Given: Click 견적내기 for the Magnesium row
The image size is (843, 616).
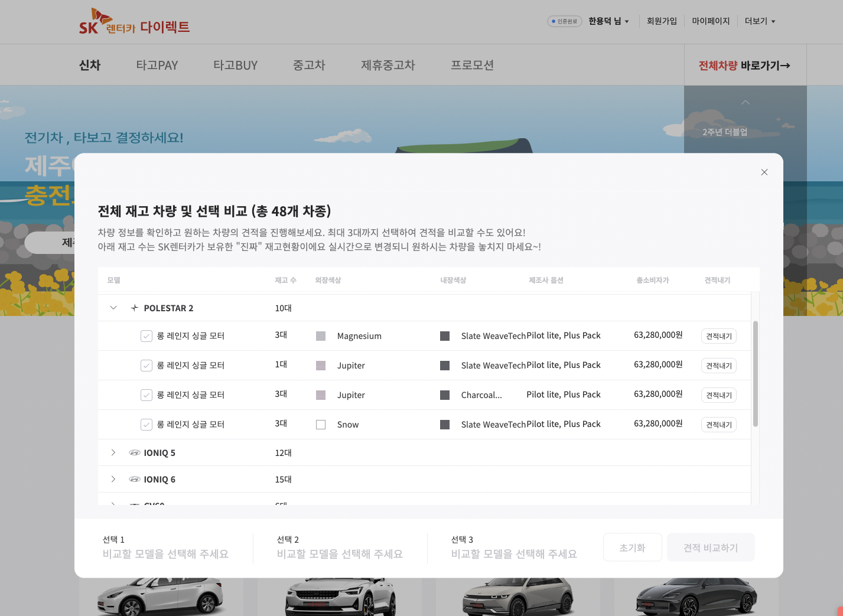Looking at the screenshot, I should click(x=719, y=336).
